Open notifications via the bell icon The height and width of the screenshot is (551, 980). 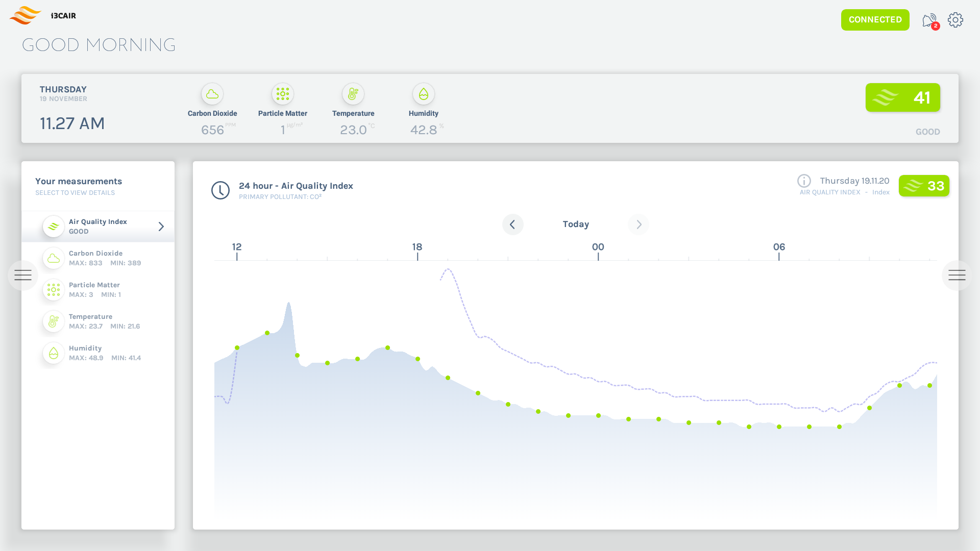pos(929,19)
